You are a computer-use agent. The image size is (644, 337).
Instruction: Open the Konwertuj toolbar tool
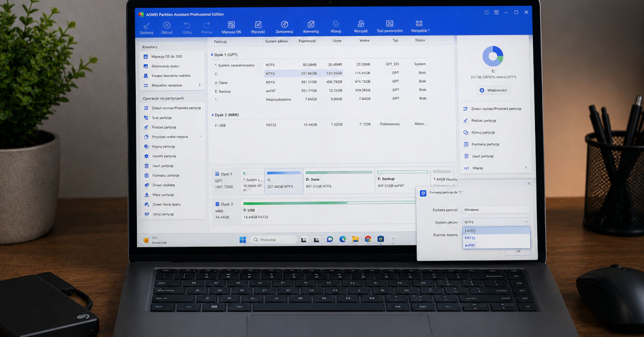click(x=310, y=27)
